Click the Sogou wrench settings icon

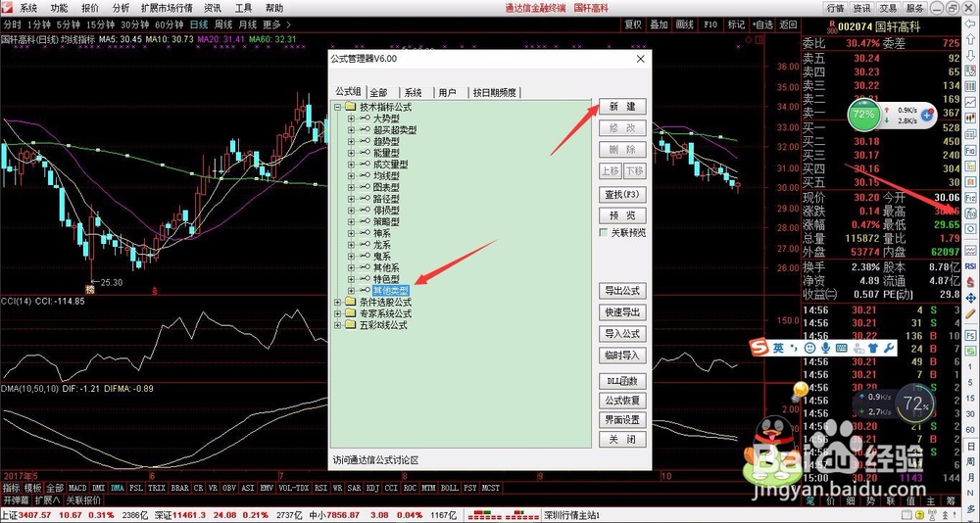[x=889, y=348]
